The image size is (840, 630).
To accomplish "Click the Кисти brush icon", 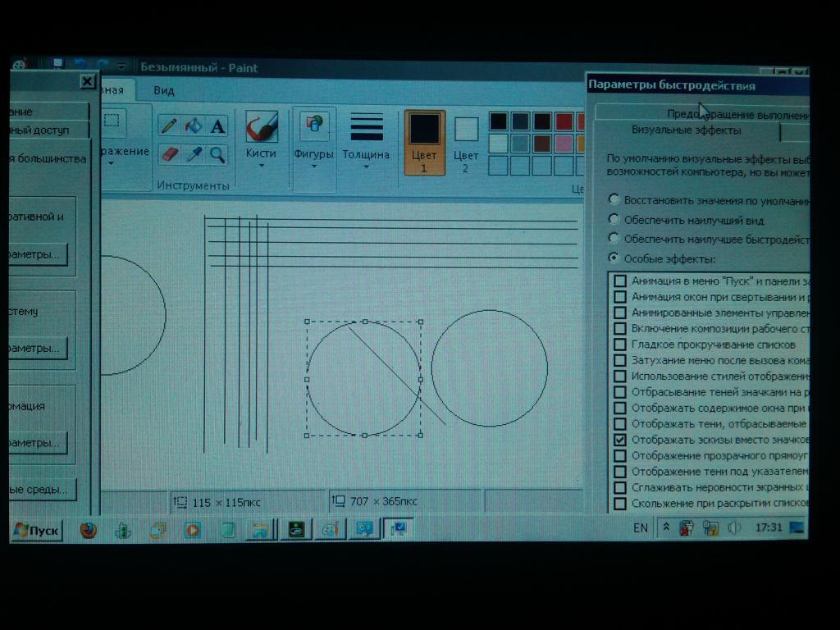I will click(x=262, y=126).
